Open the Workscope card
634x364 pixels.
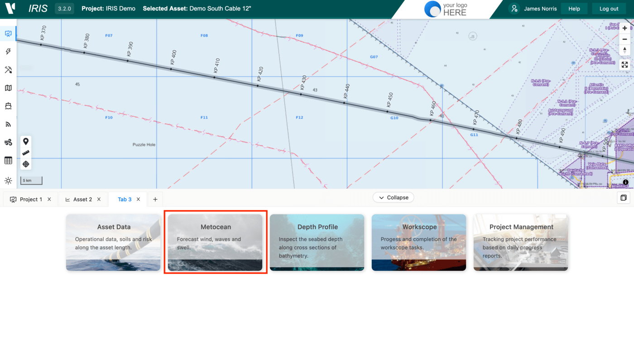(419, 243)
